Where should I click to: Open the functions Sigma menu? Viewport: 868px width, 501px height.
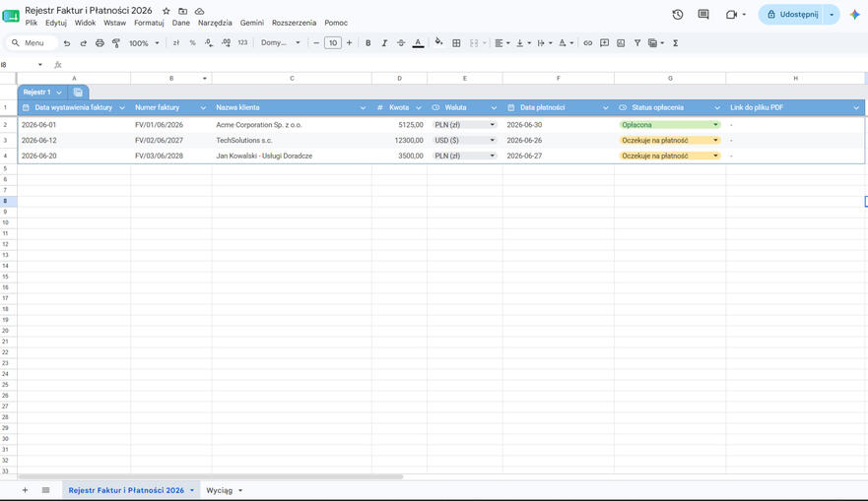pos(675,43)
